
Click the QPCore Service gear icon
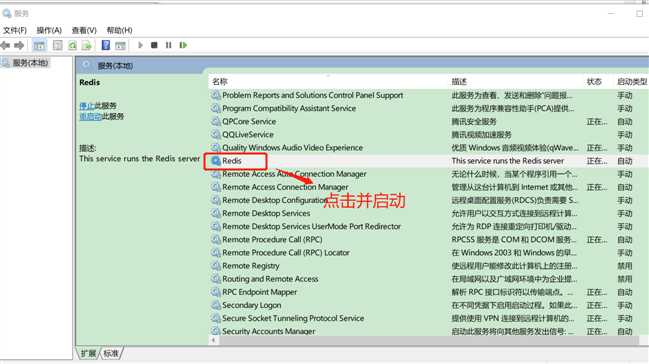[216, 121]
